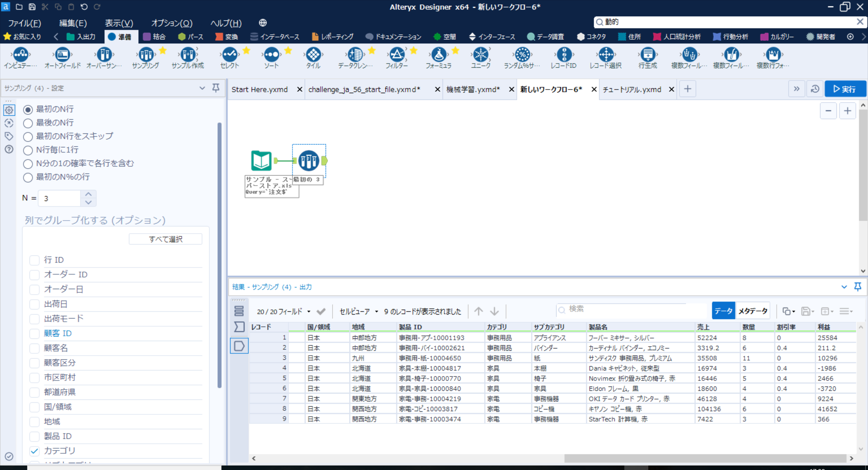Switch to the Start Here.yxmd tab

pos(259,89)
